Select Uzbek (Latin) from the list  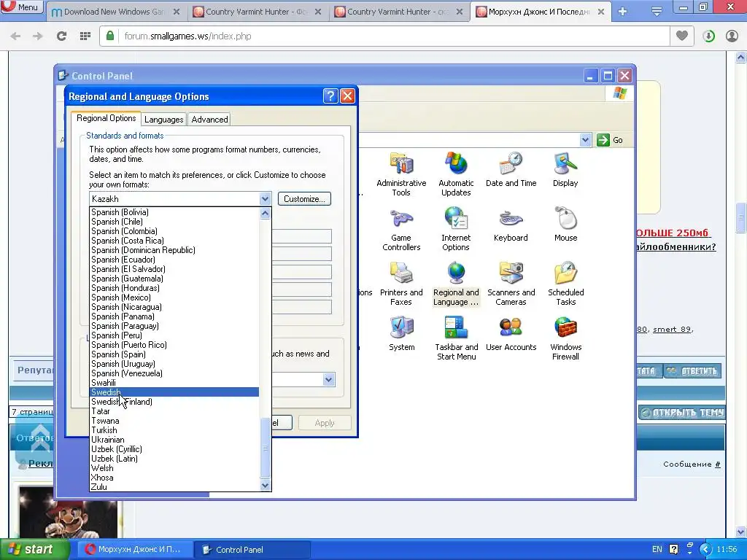click(x=174, y=459)
